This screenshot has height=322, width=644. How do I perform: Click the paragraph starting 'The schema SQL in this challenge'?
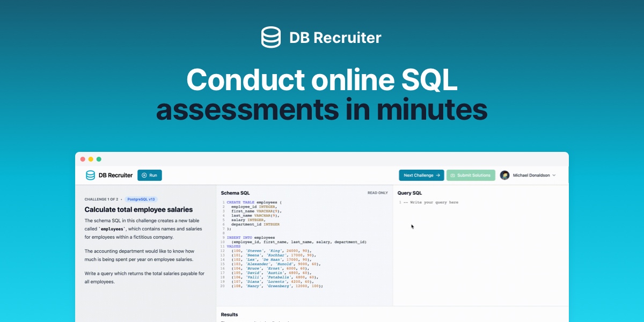click(x=144, y=229)
